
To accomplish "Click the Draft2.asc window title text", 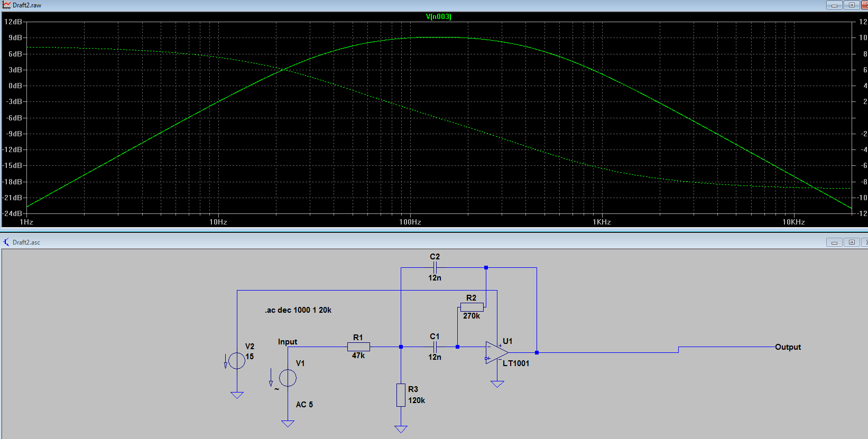I will (x=26, y=242).
